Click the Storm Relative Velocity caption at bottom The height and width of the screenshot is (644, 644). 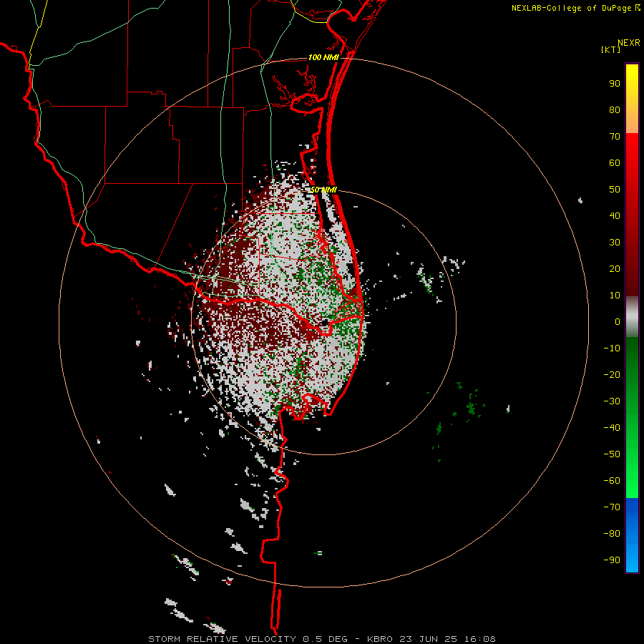click(321, 639)
